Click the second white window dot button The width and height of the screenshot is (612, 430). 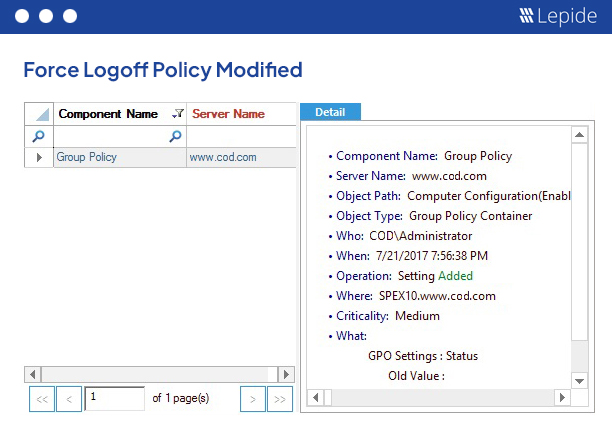coord(46,16)
